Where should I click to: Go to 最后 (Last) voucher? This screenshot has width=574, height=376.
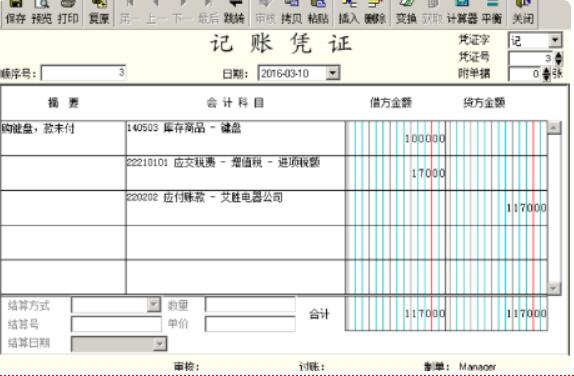(x=208, y=12)
